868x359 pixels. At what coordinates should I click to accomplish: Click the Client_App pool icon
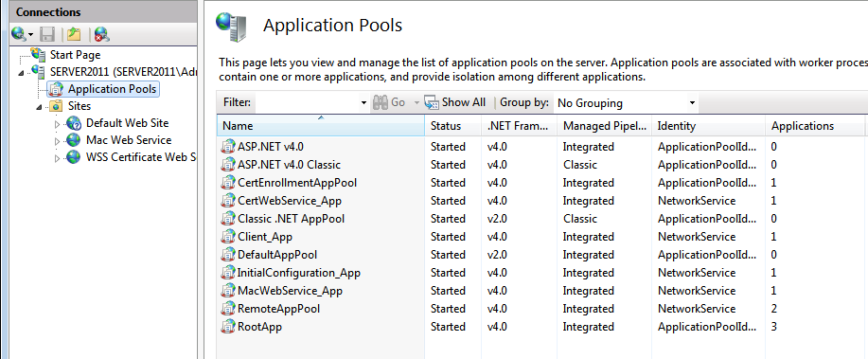pos(228,237)
